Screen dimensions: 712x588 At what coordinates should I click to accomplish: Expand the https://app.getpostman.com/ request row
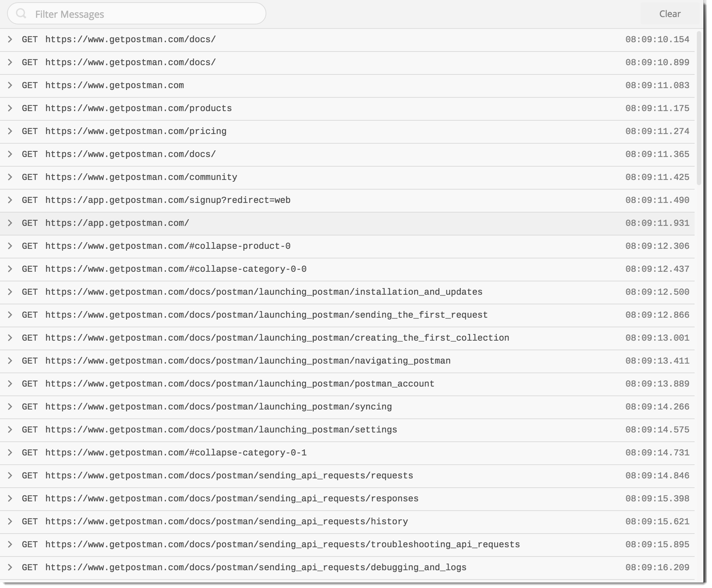10,223
